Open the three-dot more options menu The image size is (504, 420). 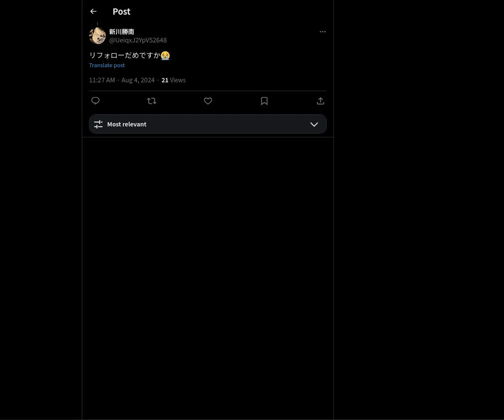(323, 31)
